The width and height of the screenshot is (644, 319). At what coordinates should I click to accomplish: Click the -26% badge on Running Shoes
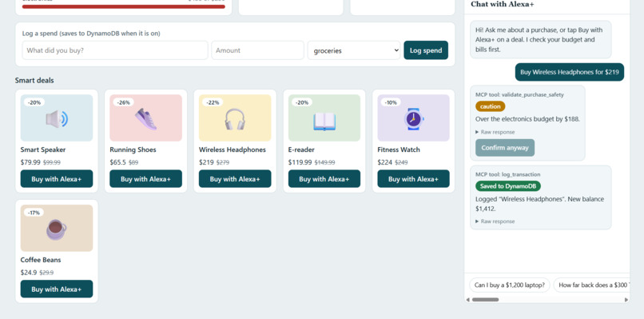pyautogui.click(x=124, y=102)
